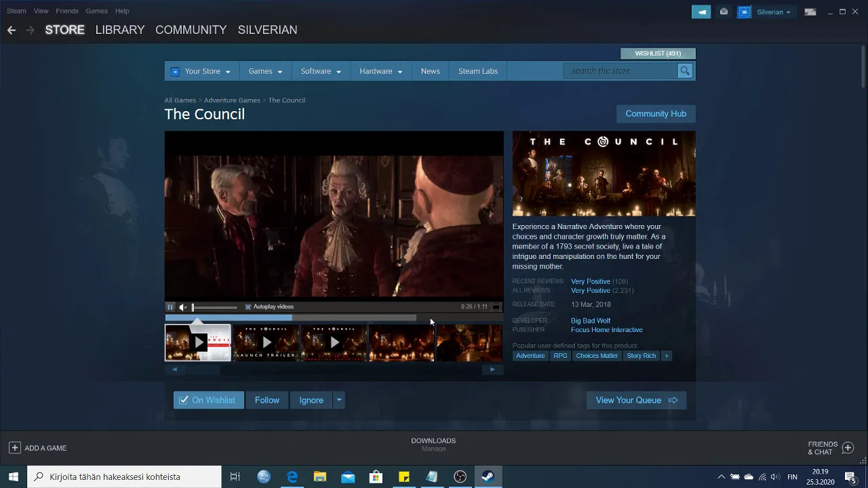The height and width of the screenshot is (488, 868).
Task: Switch to the LIBRARY tab
Action: [120, 30]
